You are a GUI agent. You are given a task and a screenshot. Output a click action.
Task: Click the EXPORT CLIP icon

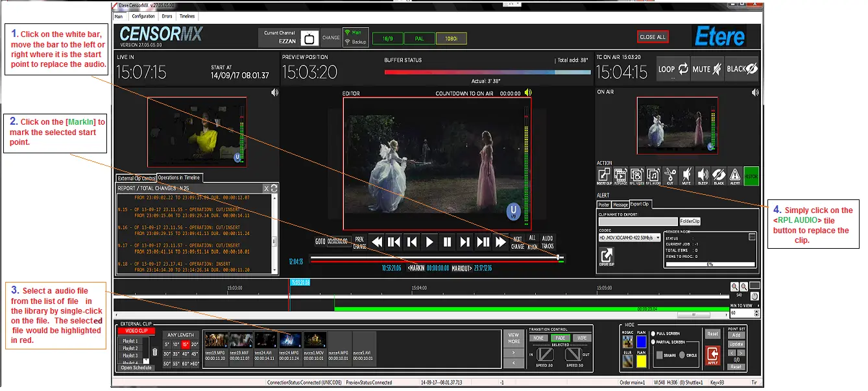605,255
